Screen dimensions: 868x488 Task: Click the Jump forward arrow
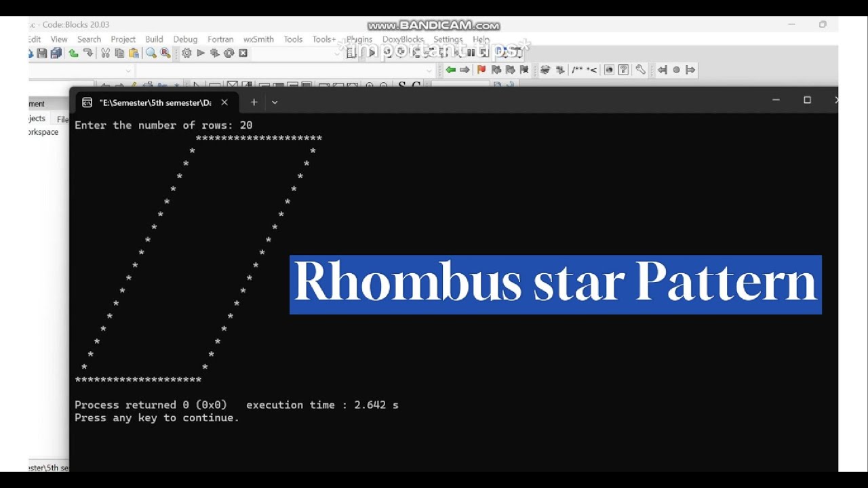pos(465,70)
